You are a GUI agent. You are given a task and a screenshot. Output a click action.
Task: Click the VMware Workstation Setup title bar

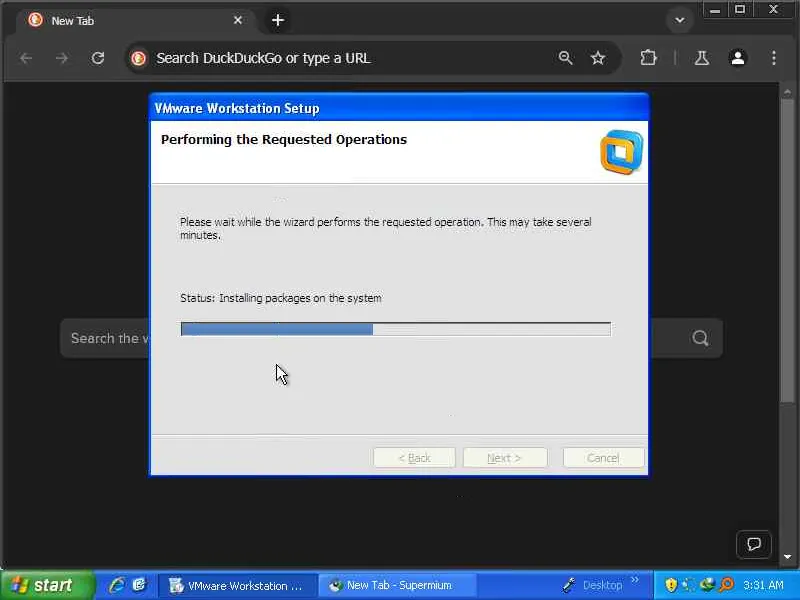pos(399,108)
